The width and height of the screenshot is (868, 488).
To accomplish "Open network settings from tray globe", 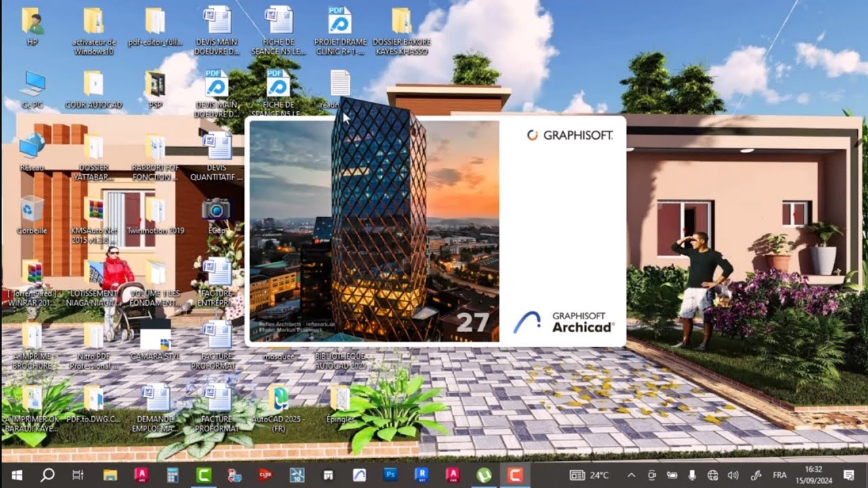I will (x=713, y=475).
